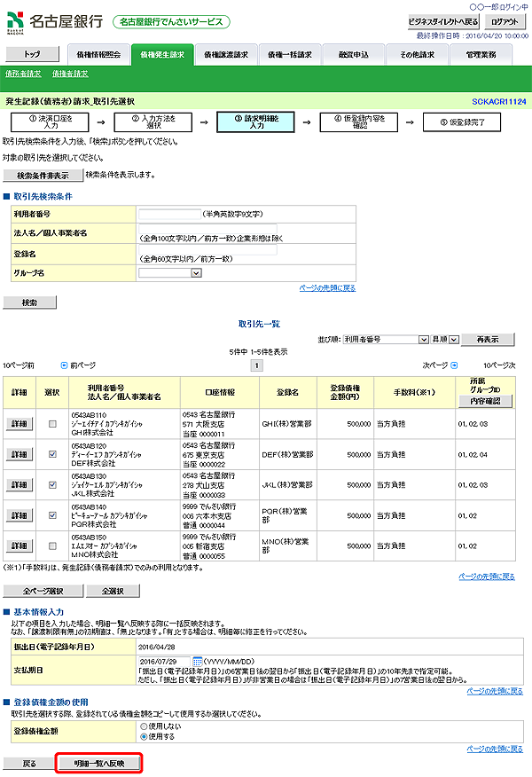Click the GHI(株)営業部 registered name cell
This screenshot has width=532, height=777.
tap(286, 424)
